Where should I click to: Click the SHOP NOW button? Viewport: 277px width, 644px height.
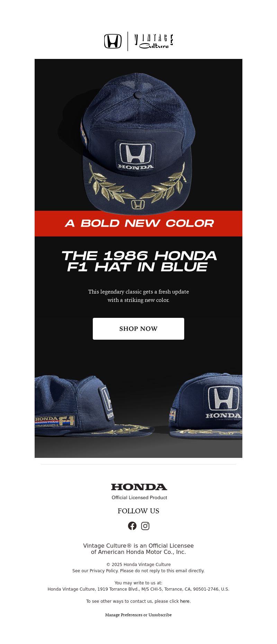coord(138,329)
